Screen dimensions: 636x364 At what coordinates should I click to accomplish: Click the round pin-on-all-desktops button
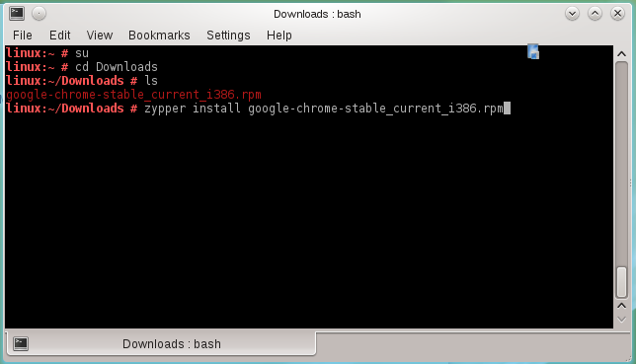[39, 14]
